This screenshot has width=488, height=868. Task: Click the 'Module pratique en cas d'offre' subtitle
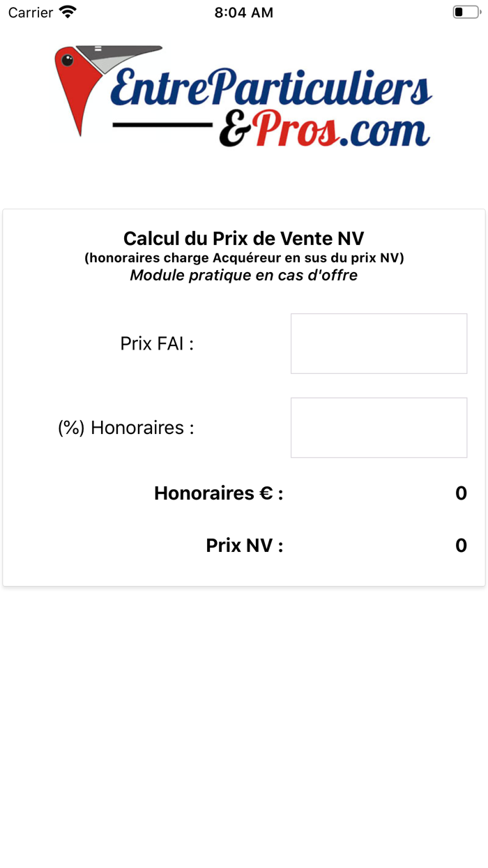[243, 275]
